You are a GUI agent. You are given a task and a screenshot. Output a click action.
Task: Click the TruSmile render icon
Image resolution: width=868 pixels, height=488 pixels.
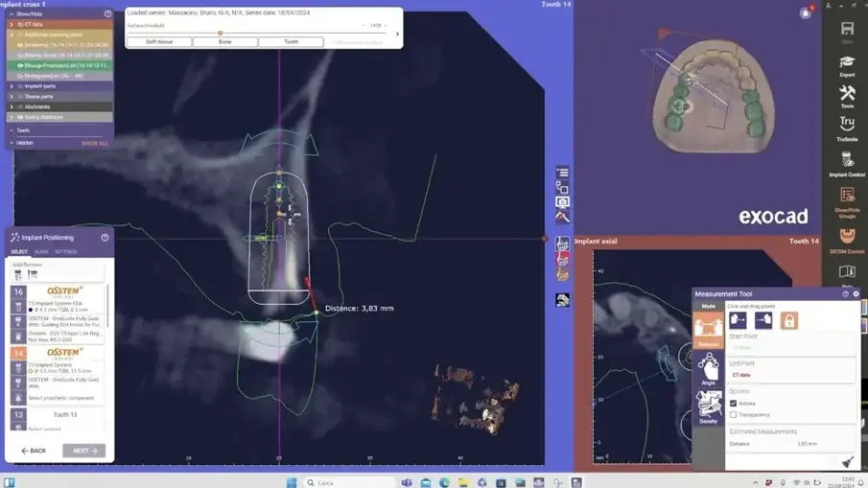[847, 128]
